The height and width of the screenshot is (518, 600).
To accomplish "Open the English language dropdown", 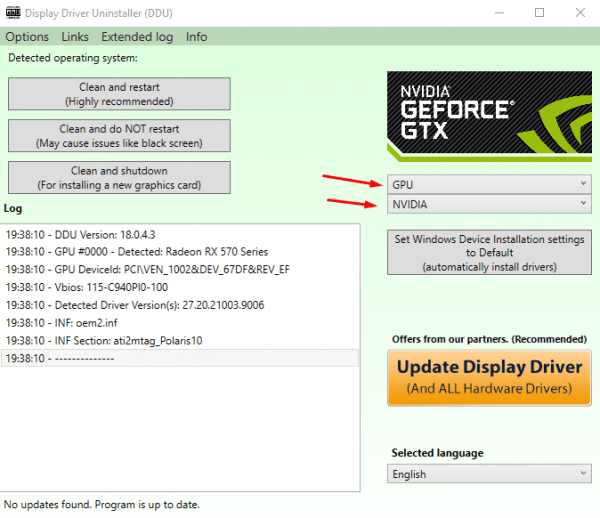I will coord(488,474).
